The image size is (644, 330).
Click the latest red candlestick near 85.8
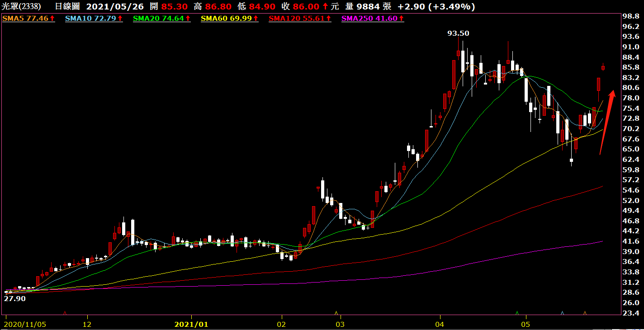point(603,68)
